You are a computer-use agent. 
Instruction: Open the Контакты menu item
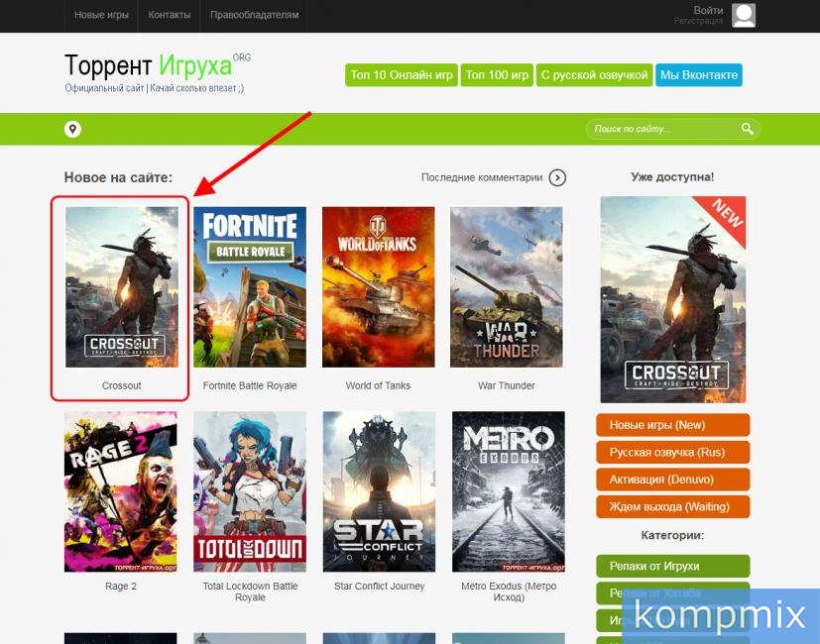pyautogui.click(x=169, y=16)
